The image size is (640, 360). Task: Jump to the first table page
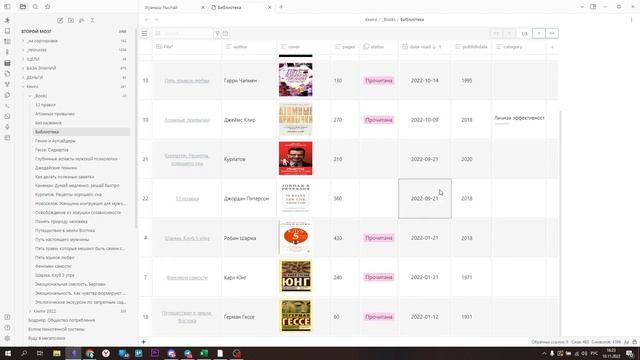[x=496, y=33]
